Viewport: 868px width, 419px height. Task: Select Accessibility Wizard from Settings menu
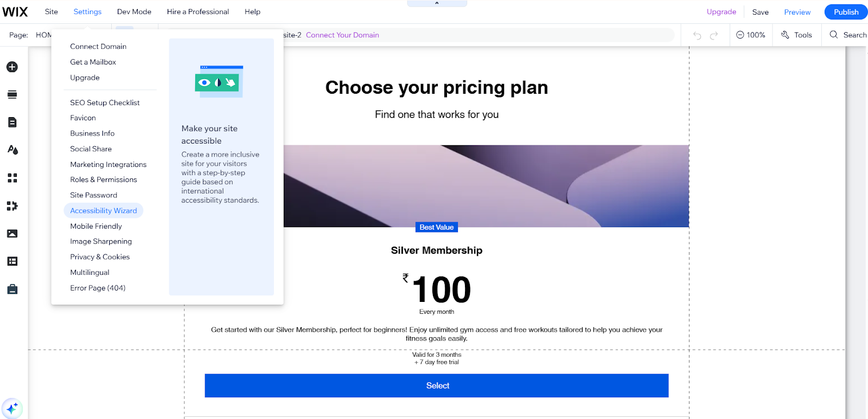click(103, 211)
